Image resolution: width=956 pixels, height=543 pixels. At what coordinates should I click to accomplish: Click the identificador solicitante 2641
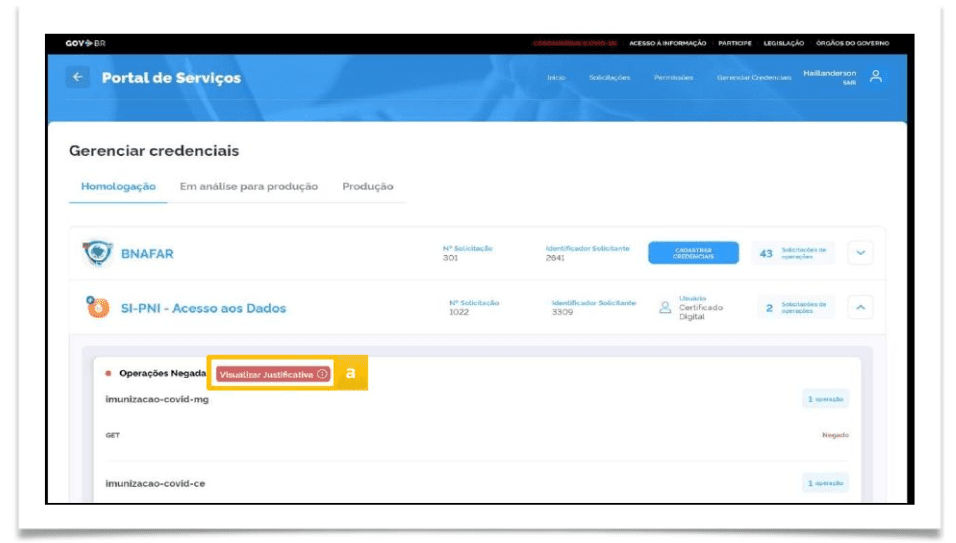point(555,258)
